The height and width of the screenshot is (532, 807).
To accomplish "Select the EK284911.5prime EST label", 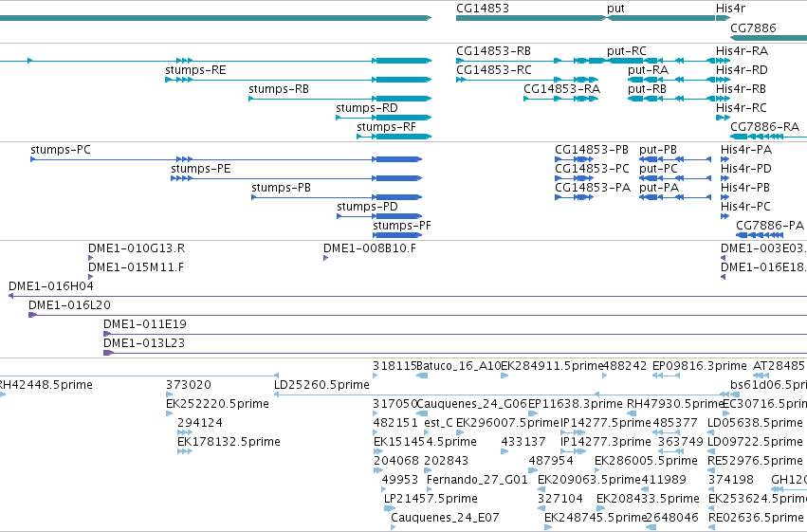I will tap(552, 366).
